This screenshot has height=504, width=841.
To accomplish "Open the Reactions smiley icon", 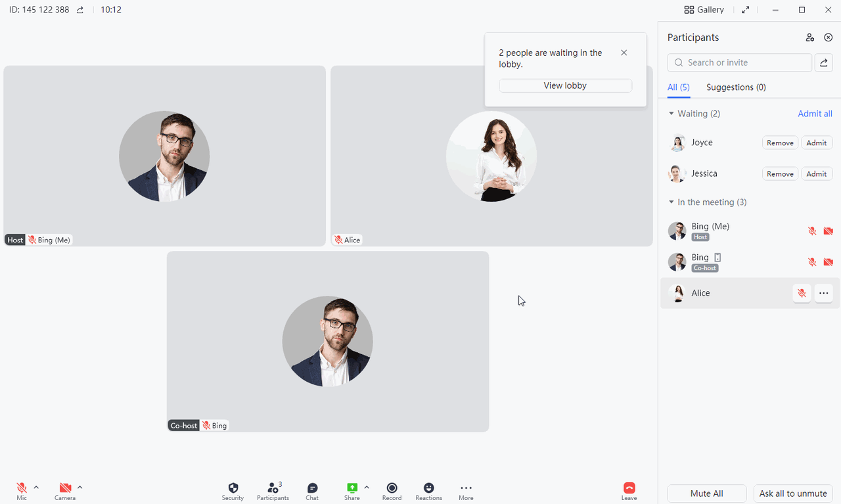I will (428, 488).
